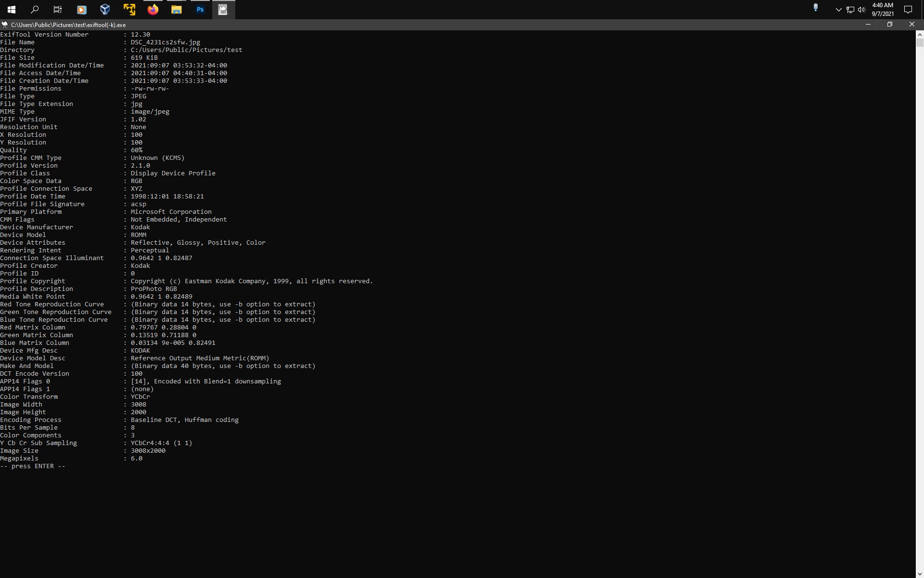Switch to Firefox in the taskbar
Viewport: 924px width, 578px height.
(153, 9)
